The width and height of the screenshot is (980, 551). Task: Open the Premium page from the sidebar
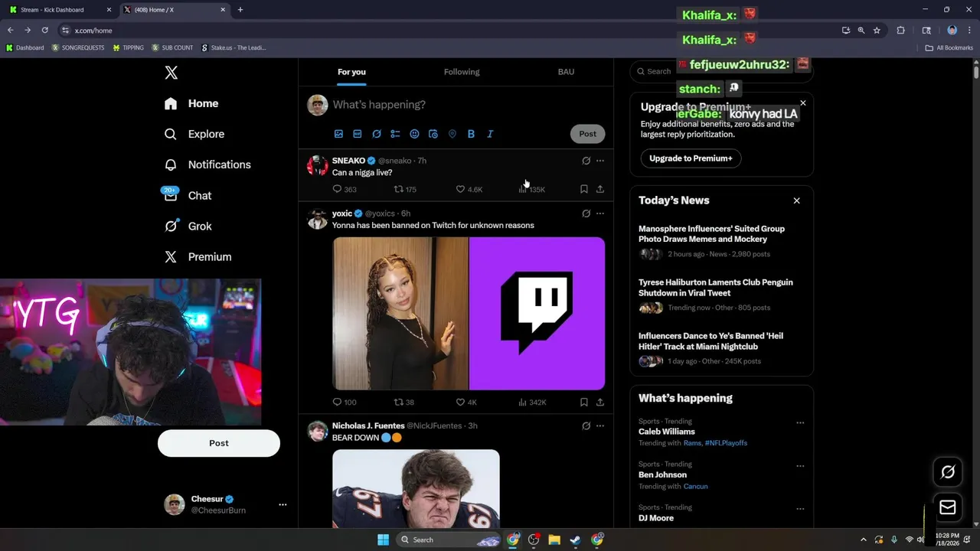198,256
